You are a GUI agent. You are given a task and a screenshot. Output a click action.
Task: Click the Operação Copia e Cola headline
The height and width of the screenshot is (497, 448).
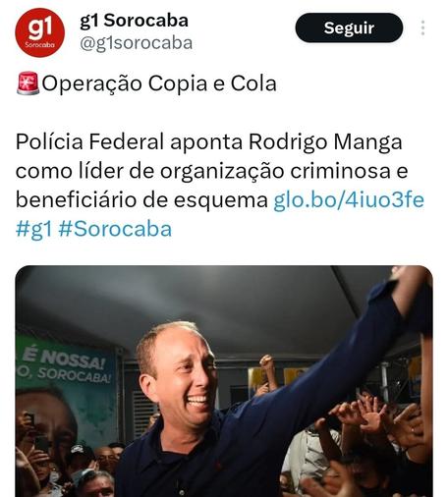[159, 83]
